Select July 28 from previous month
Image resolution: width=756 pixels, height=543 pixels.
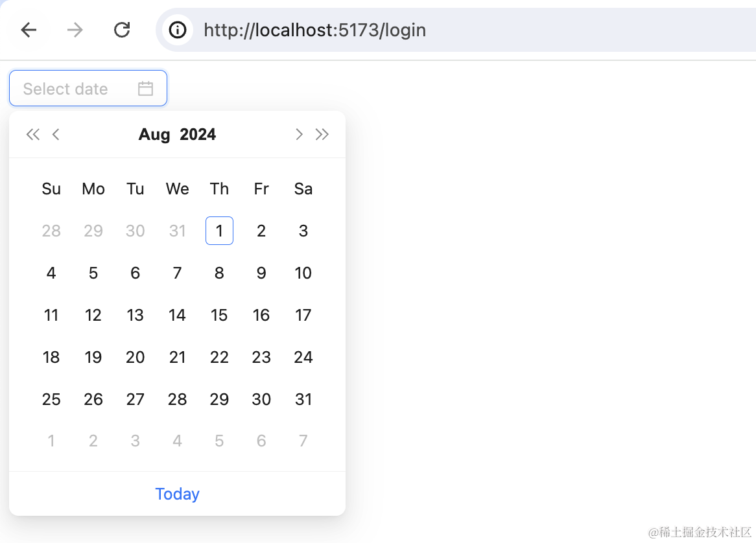51,231
